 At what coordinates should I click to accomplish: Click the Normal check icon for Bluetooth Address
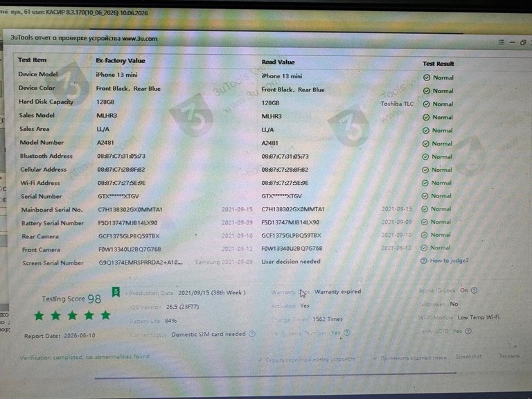[425, 157]
